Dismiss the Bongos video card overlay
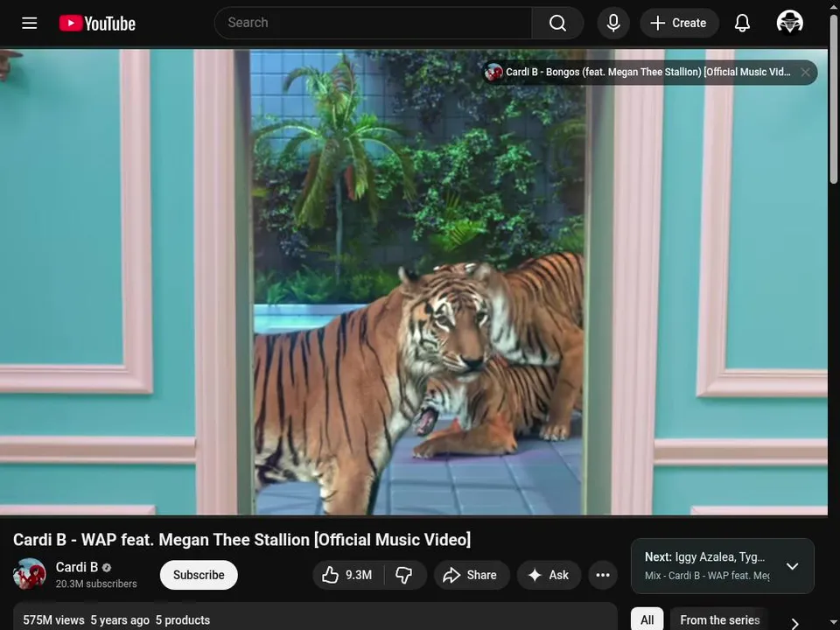The height and width of the screenshot is (630, 840). [805, 73]
